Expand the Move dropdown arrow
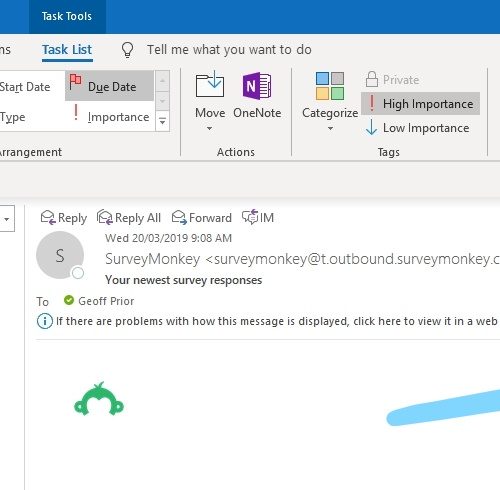 click(x=209, y=128)
